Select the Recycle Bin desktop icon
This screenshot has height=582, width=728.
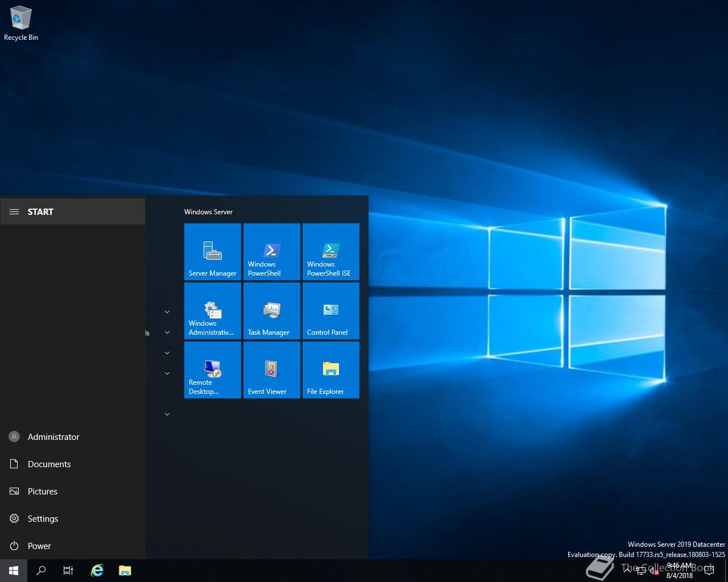pos(21,24)
